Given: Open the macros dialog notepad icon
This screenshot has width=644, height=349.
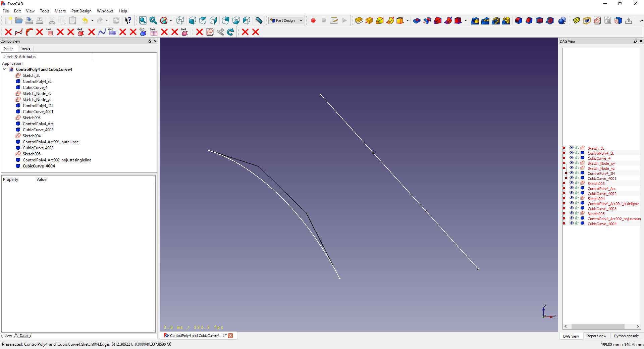Looking at the screenshot, I should [334, 20].
